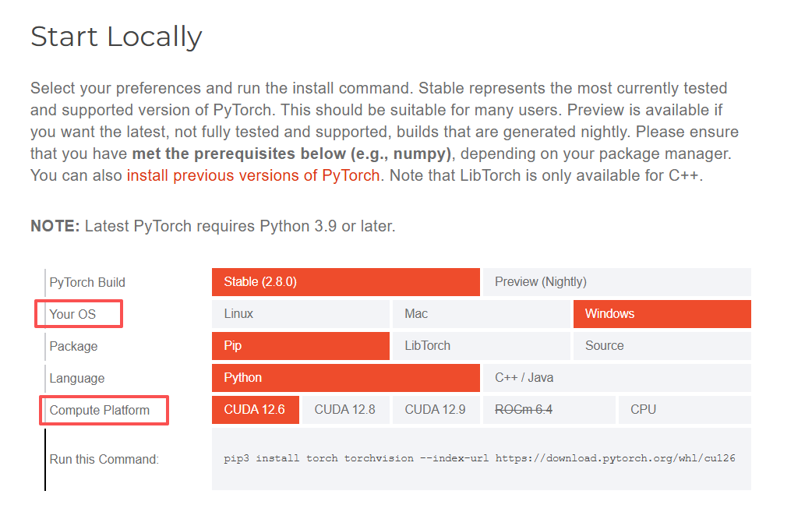This screenshot has width=812, height=519.
Task: Pick Mac as the operating system
Action: click(481, 314)
